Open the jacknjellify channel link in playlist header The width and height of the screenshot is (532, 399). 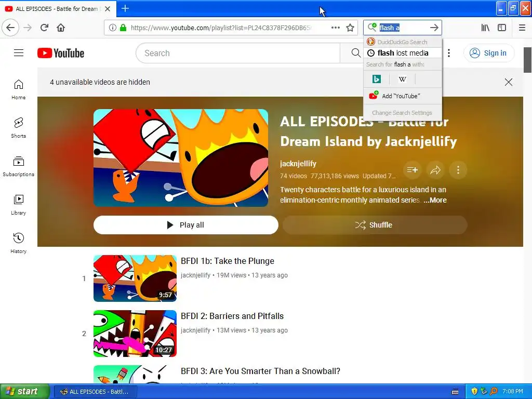298,164
